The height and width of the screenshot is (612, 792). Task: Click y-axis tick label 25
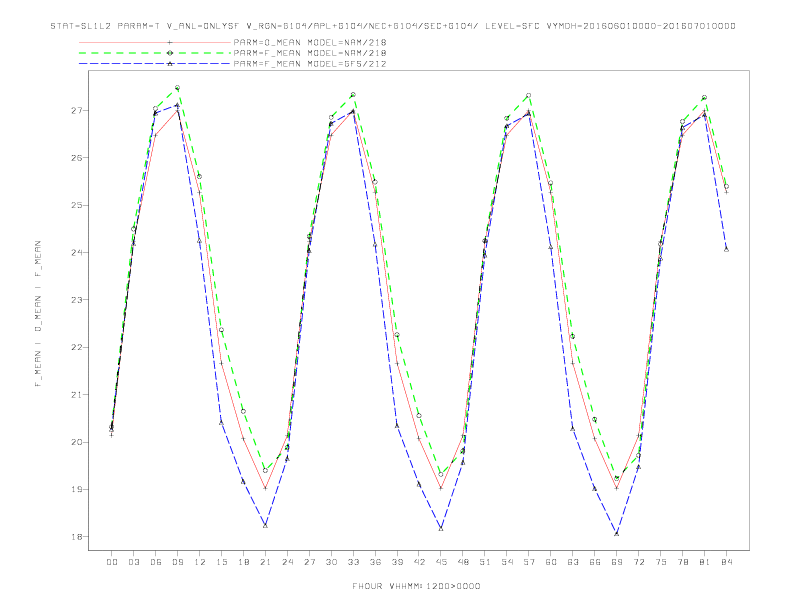pyautogui.click(x=77, y=205)
